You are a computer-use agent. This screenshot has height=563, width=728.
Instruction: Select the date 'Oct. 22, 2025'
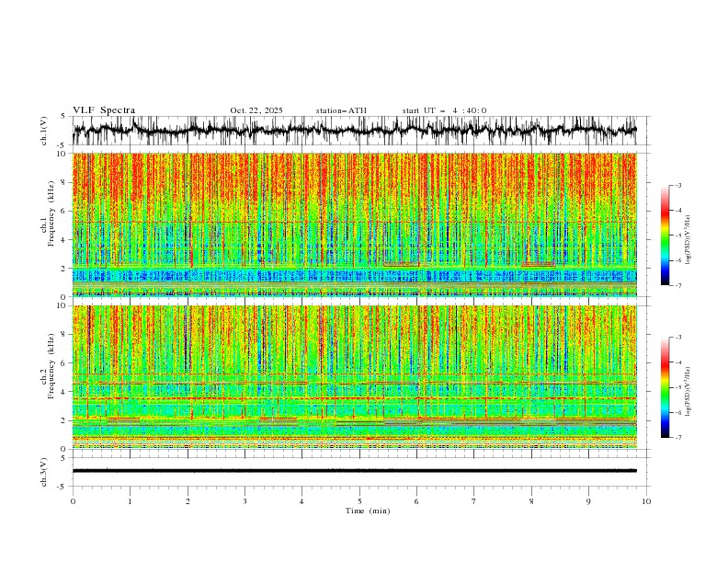pos(256,110)
